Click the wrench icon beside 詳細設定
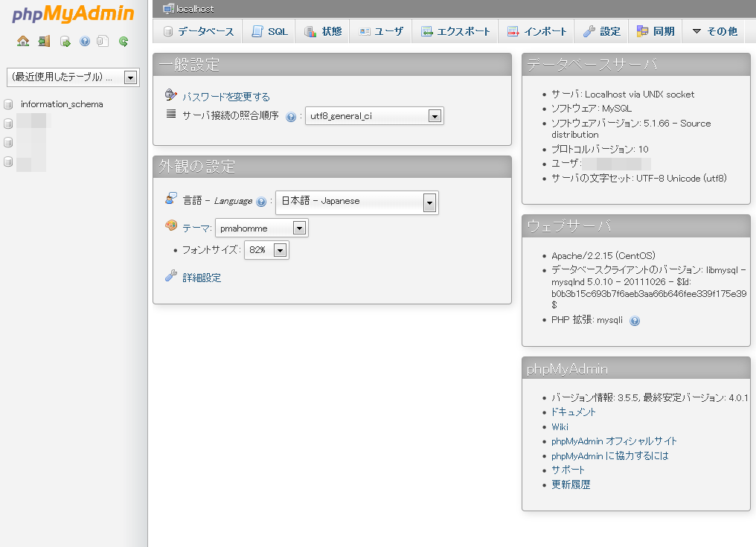Screen dimensions: 756x547 click(x=170, y=276)
